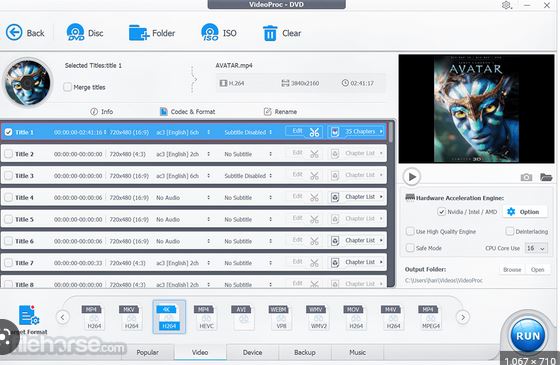Viewport: 560px width, 365px height.
Task: Select the AVI format
Action: (x=244, y=317)
